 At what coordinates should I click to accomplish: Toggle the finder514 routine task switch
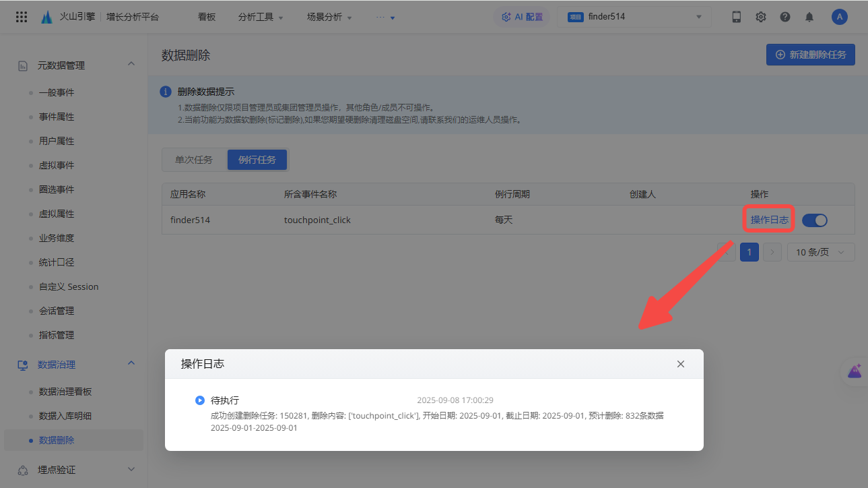coord(815,220)
